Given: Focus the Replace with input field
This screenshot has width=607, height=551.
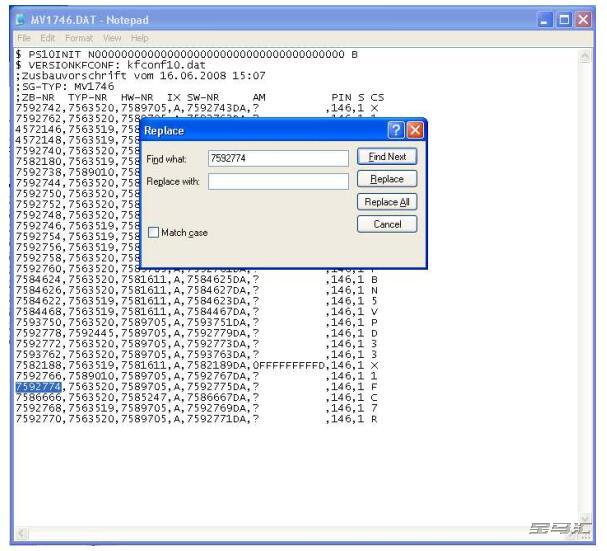Looking at the screenshot, I should (x=278, y=182).
